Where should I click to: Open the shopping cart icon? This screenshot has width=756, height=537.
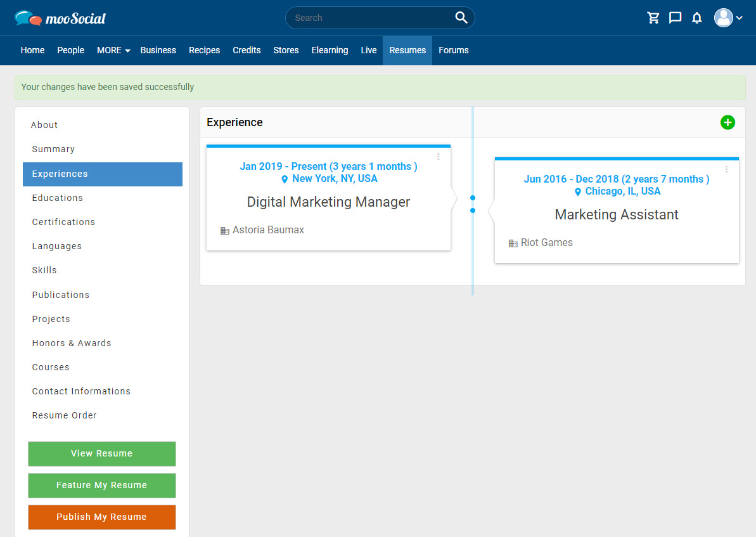[653, 18]
